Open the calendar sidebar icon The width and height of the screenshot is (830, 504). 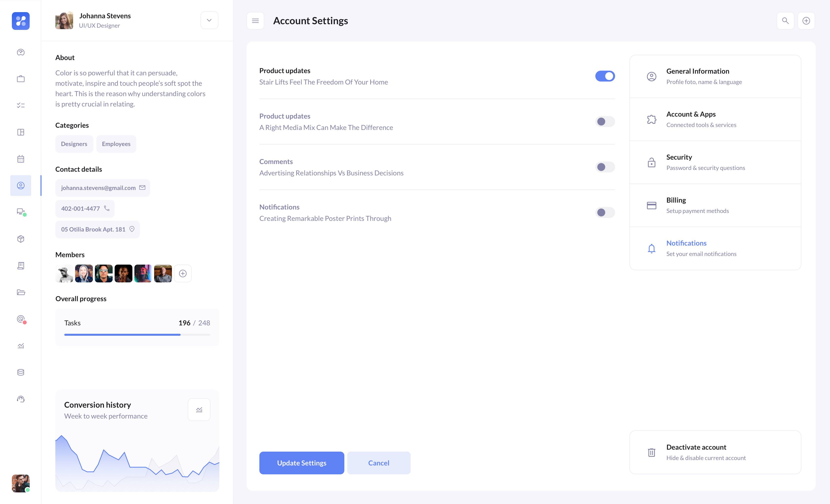click(x=21, y=159)
